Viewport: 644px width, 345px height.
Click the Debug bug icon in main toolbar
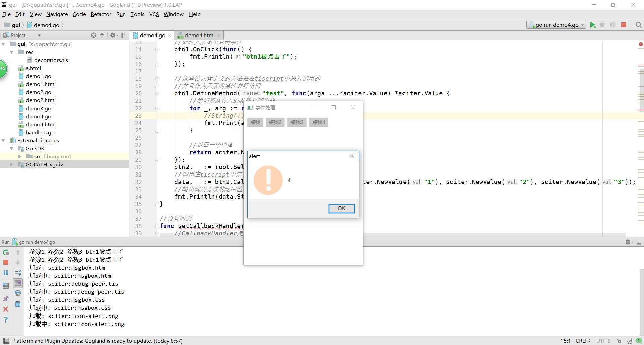603,25
